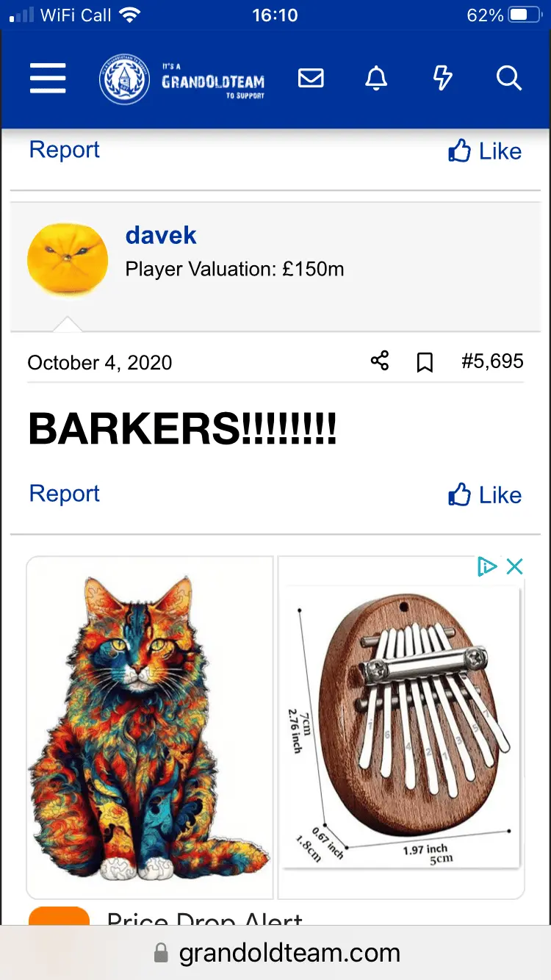Open the alerts bell icon
Screen dimensions: 551x980
point(376,78)
